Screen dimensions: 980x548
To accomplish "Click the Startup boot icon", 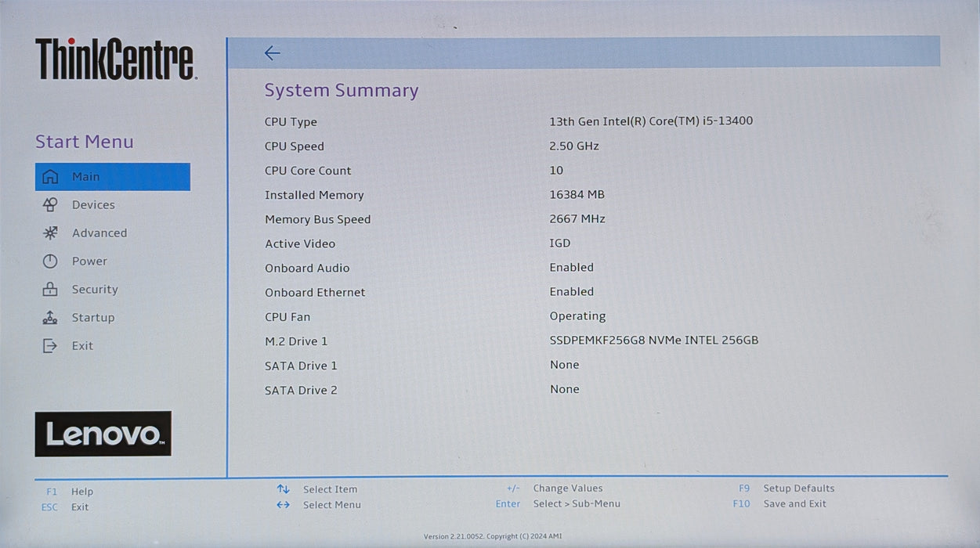I will (50, 318).
